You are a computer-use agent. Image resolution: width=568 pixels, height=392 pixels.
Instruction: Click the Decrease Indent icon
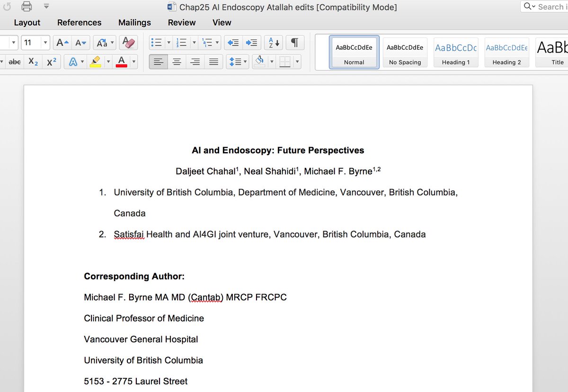pyautogui.click(x=233, y=43)
